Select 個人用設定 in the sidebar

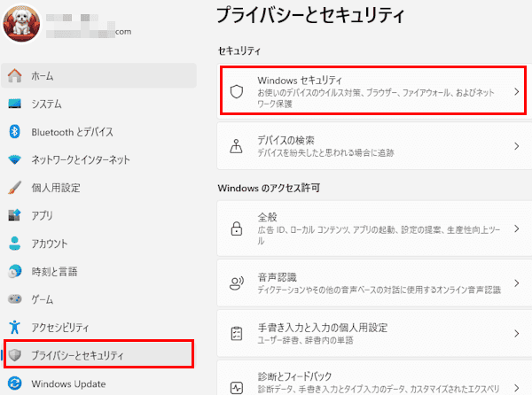click(x=98, y=188)
